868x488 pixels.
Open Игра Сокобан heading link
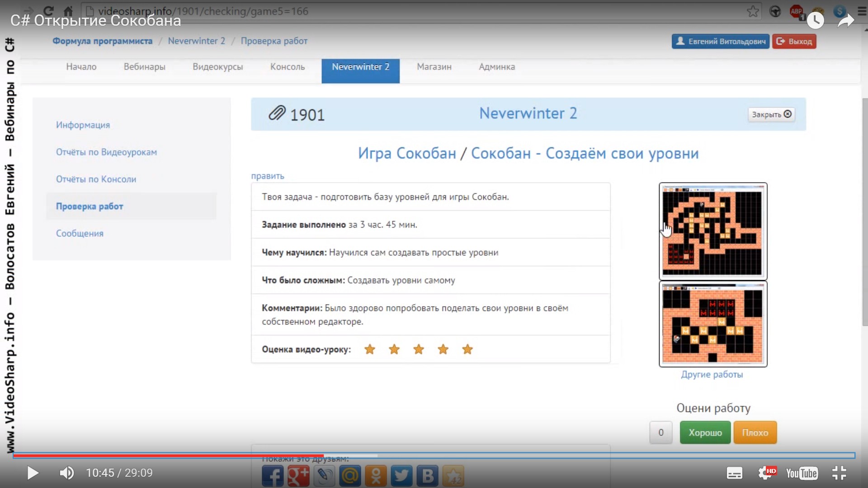point(407,154)
